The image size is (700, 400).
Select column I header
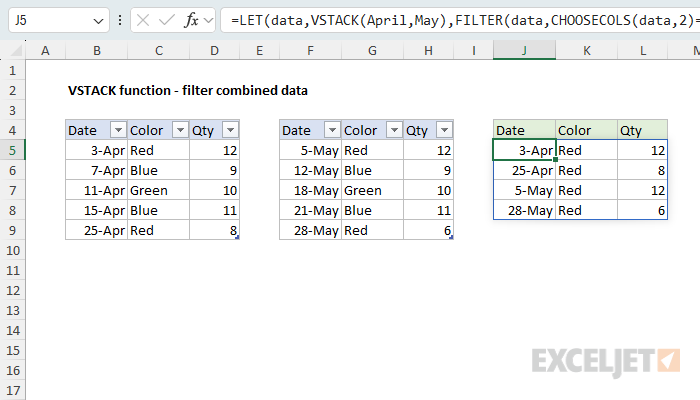point(473,50)
